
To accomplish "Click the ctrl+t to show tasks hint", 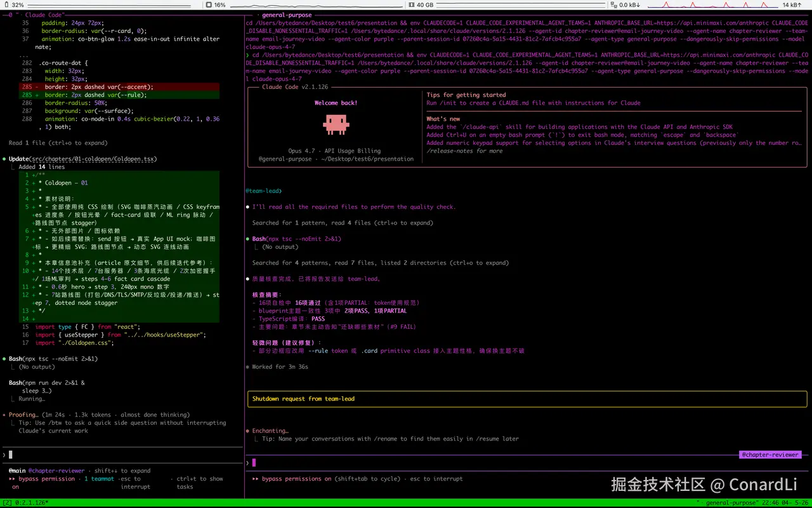I will coord(200,483).
